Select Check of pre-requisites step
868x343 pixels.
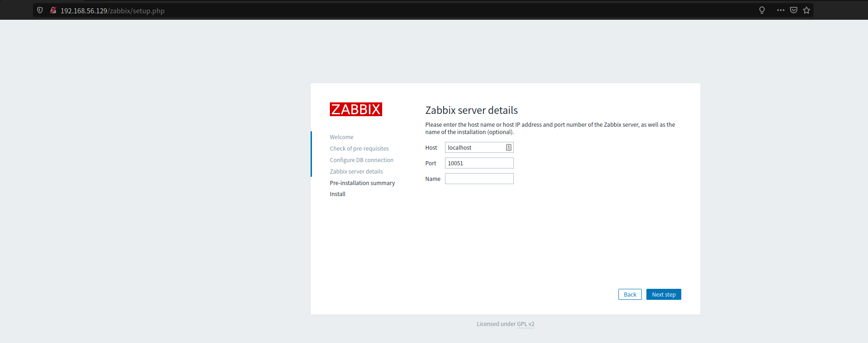click(359, 149)
